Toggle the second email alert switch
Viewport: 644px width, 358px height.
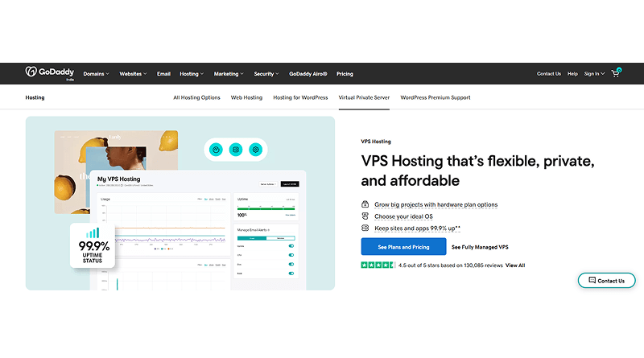(290, 255)
